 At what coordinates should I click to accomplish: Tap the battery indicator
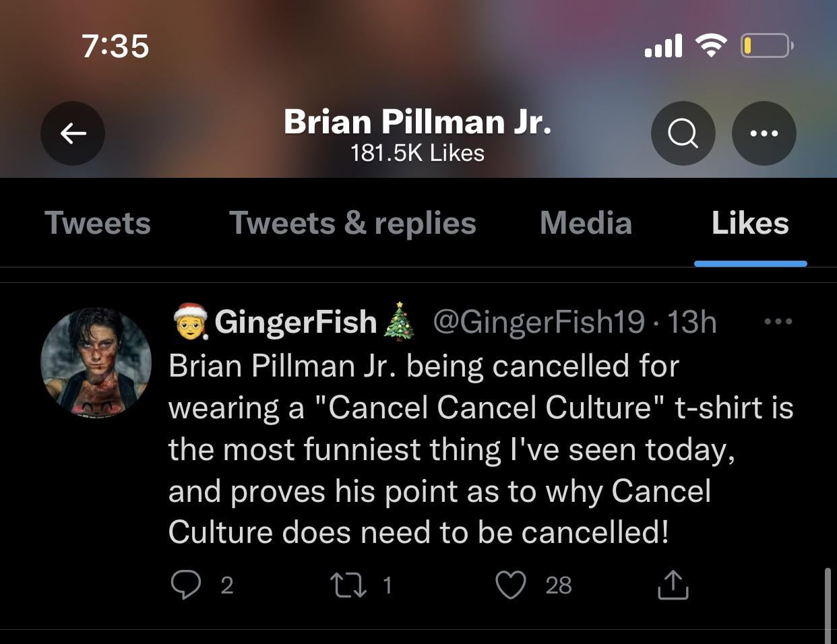766,46
